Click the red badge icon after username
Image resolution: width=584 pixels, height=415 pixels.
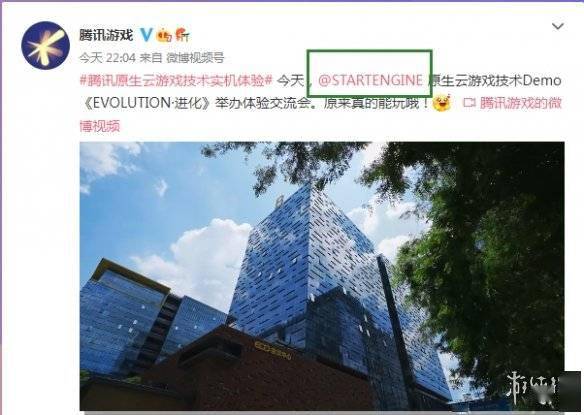pyautogui.click(x=182, y=35)
